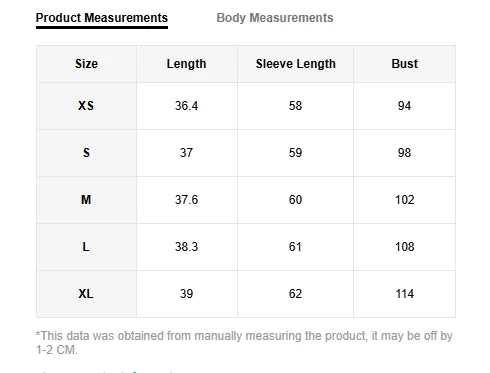The height and width of the screenshot is (373, 490).
Task: Click the Bust column header
Action: pyautogui.click(x=404, y=64)
